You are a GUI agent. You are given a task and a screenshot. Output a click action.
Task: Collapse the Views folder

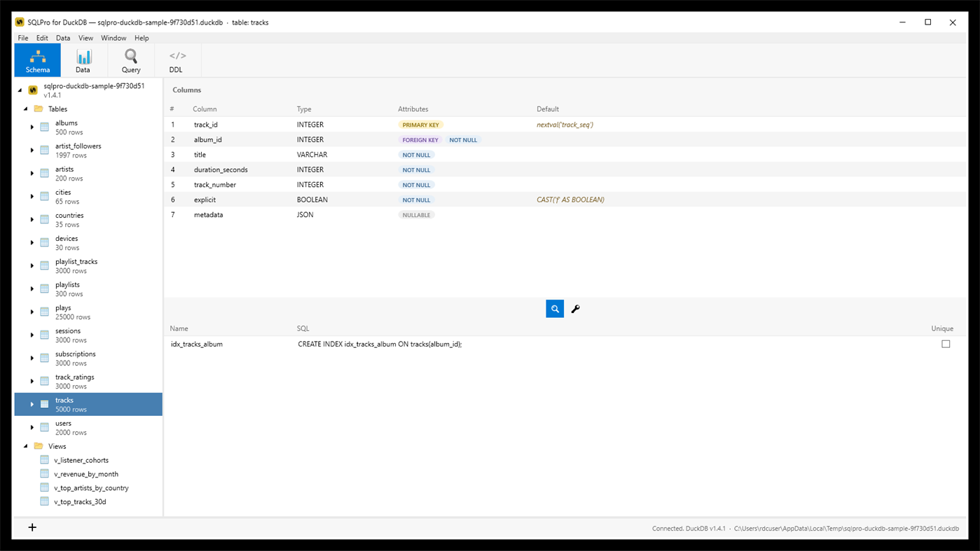[x=26, y=446]
